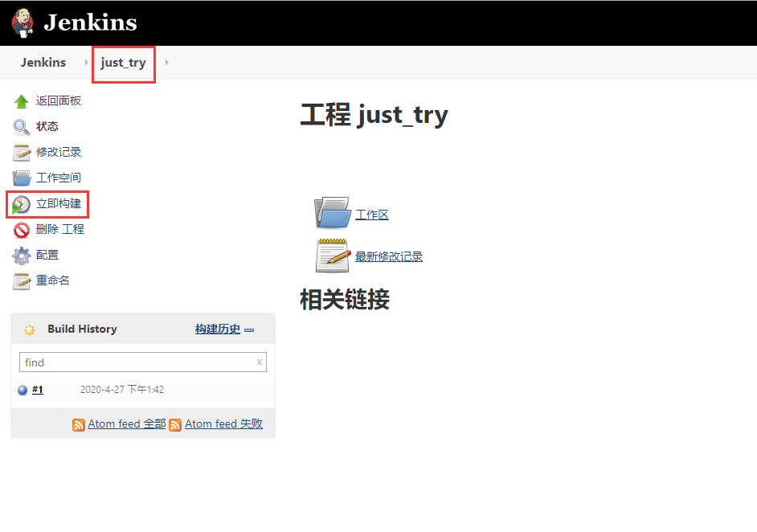
Task: Open the 修改记录 sidebar link
Action: [59, 152]
